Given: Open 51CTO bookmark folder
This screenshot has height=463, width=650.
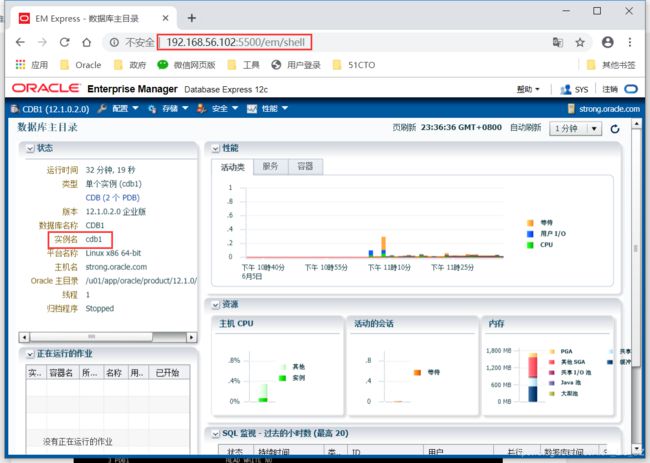Looking at the screenshot, I should pos(354,65).
